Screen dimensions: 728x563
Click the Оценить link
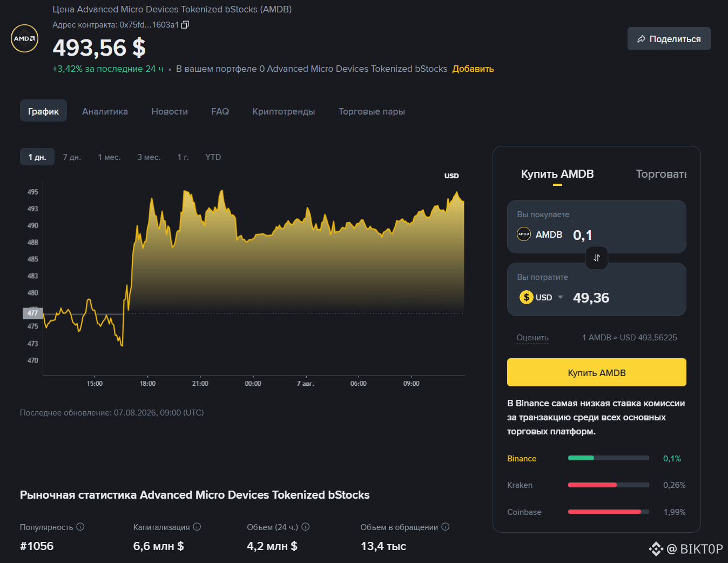click(x=532, y=338)
